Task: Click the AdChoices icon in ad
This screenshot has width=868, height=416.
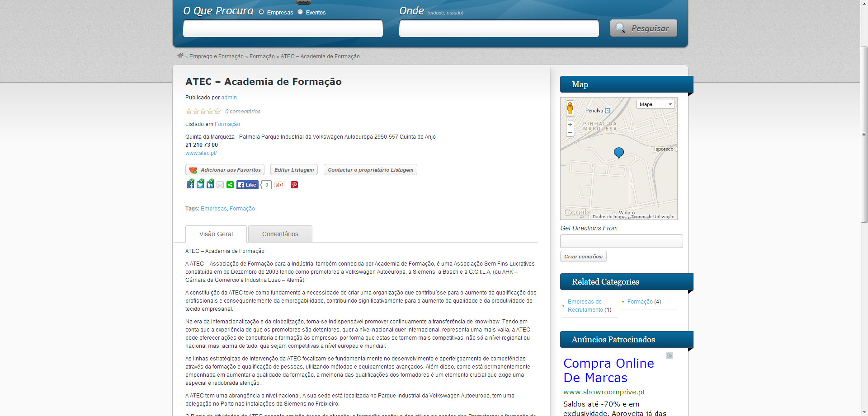Action: tap(670, 356)
